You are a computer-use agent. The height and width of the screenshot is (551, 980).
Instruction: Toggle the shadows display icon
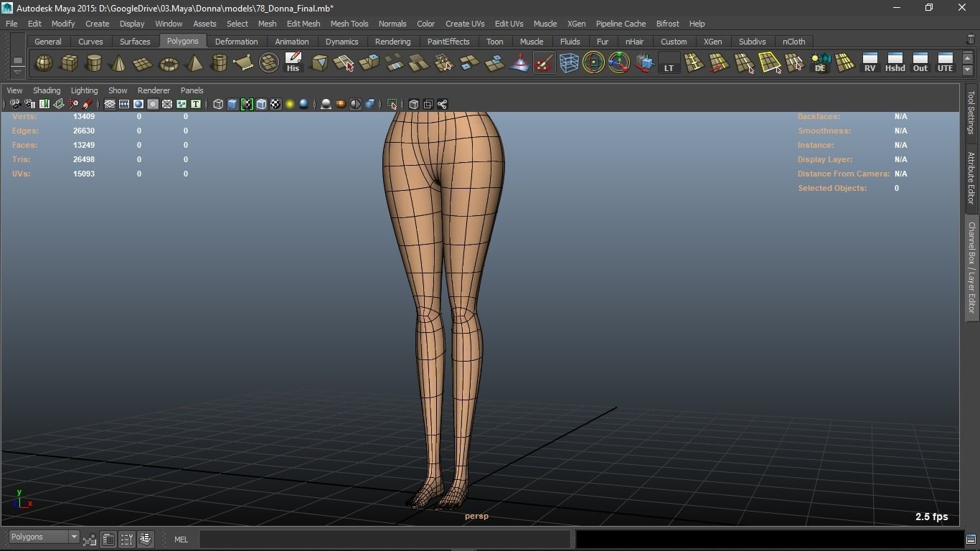pos(304,104)
